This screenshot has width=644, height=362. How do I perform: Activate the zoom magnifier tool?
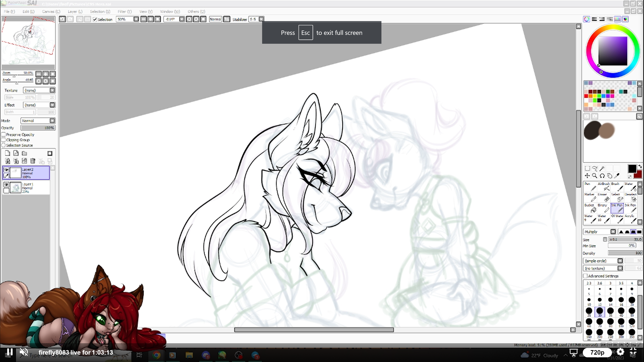(x=595, y=176)
